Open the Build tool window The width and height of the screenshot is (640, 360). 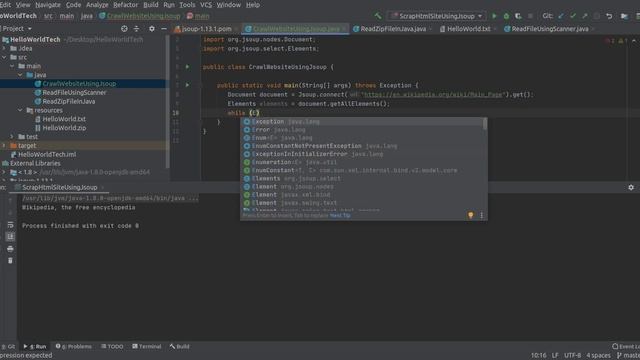coord(179,347)
